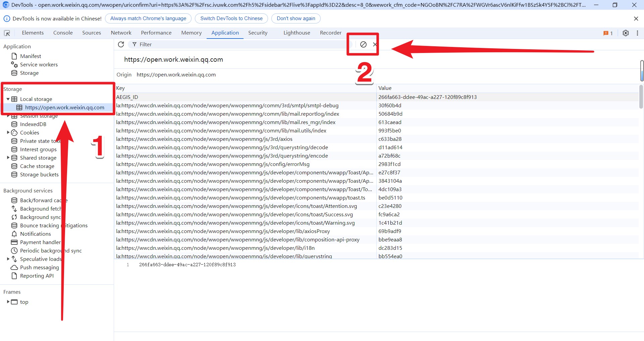Open the Manifest section
Viewport: 644px width, 341px height.
31,56
